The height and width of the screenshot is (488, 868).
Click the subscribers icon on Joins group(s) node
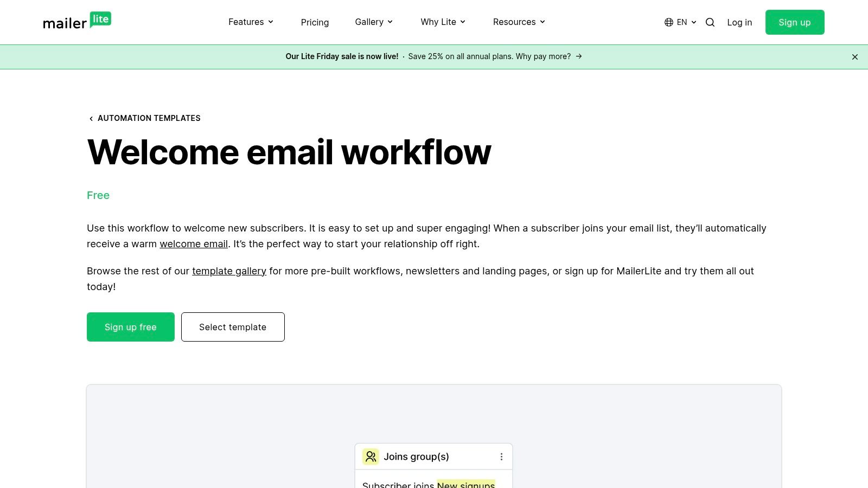(371, 457)
